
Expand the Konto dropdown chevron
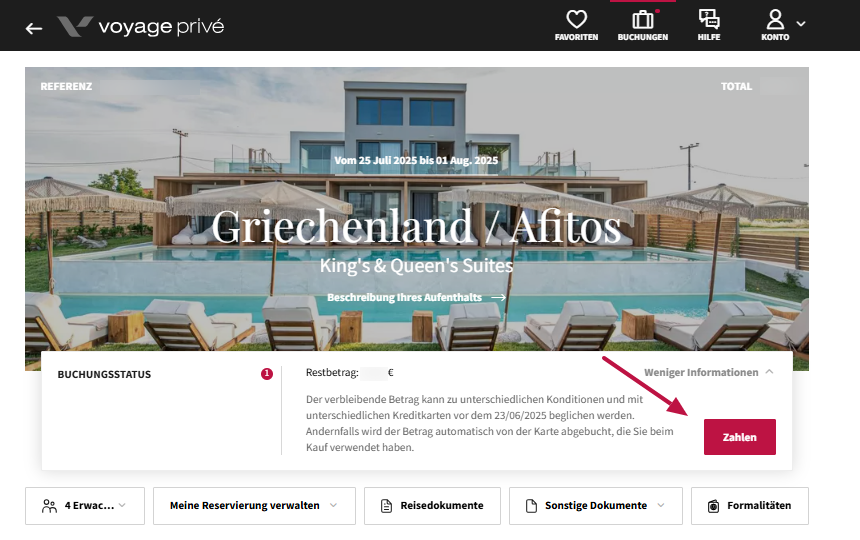coord(801,24)
